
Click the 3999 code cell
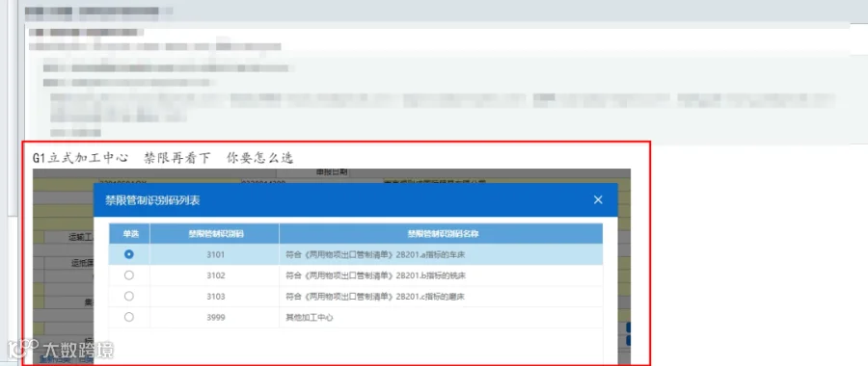click(214, 317)
